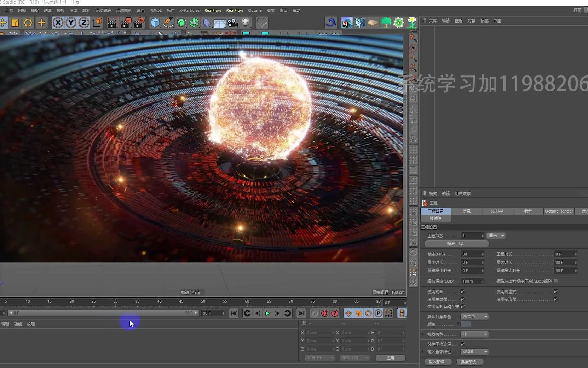Disable the 使用生成器 checkbox
This screenshot has height=368, width=588.
coord(463,299)
